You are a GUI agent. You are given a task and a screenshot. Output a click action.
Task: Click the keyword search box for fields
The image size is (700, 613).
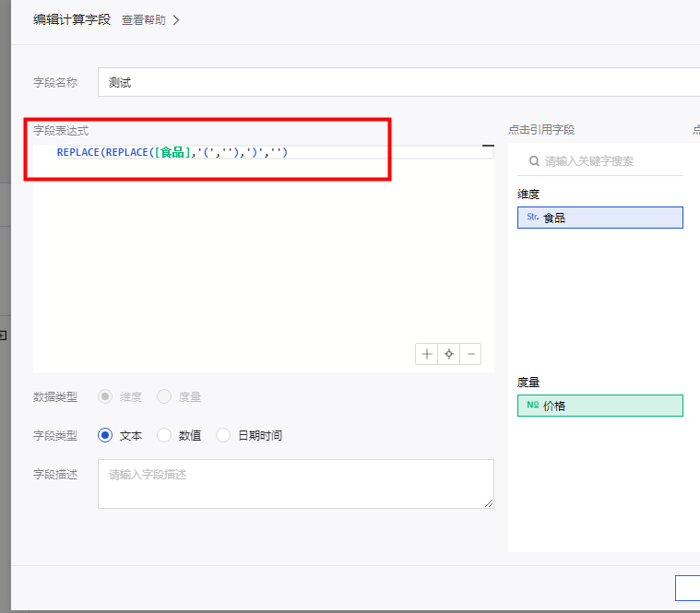609,160
